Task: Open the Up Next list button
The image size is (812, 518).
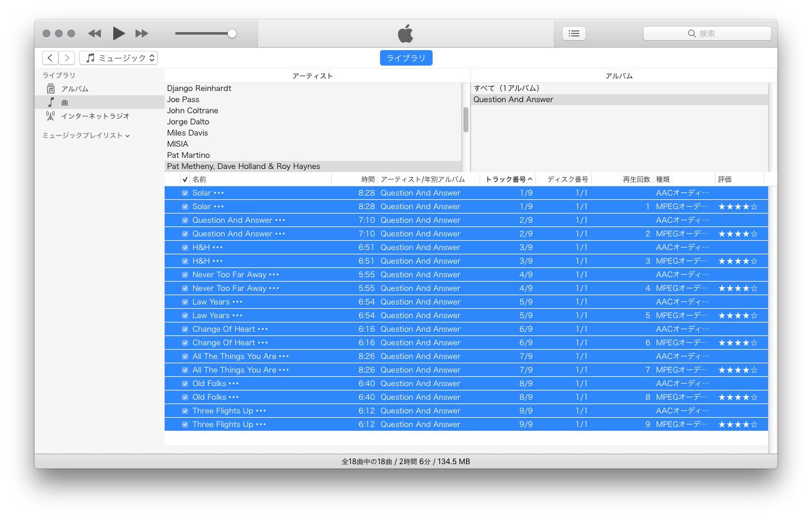Action: pyautogui.click(x=574, y=33)
